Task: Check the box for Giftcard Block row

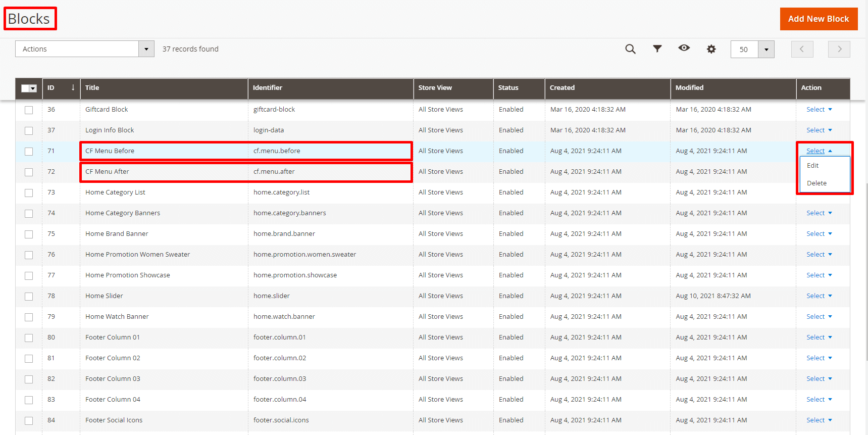Action: tap(29, 110)
